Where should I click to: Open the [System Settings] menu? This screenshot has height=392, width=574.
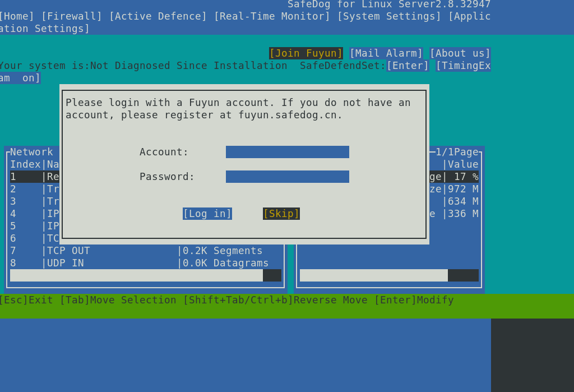point(389,16)
